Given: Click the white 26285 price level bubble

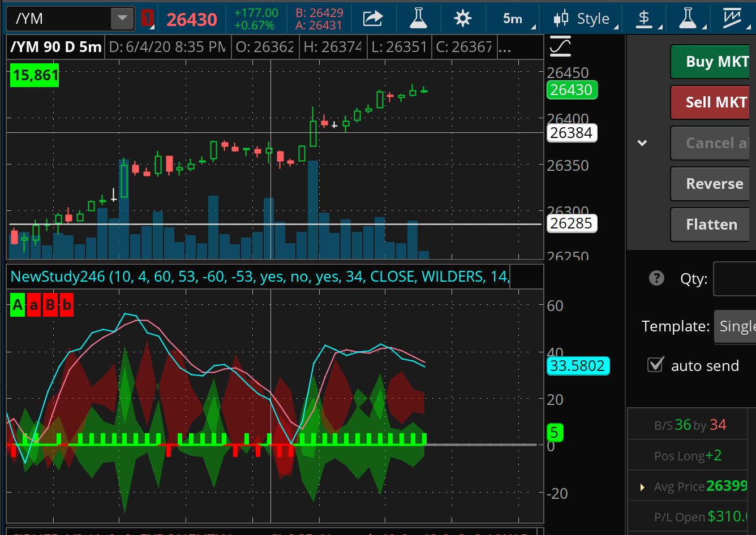Looking at the screenshot, I should pyautogui.click(x=572, y=223).
